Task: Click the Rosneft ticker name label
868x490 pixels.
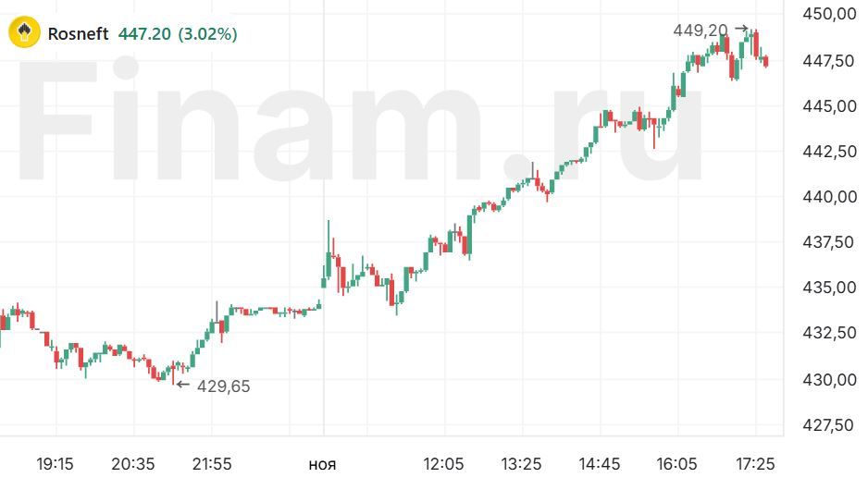Action: (x=78, y=34)
